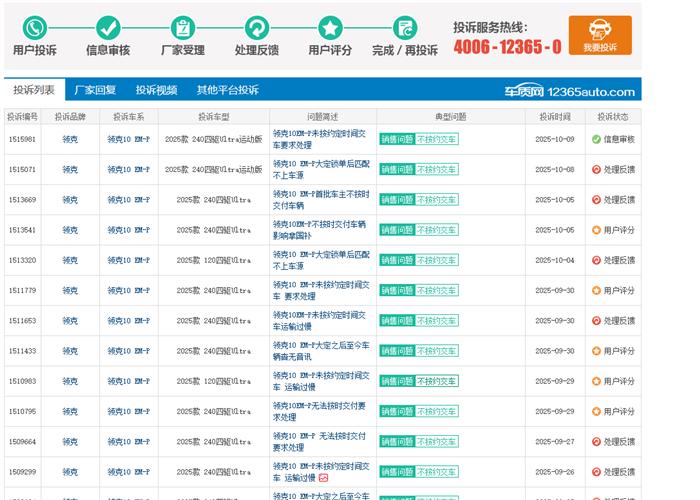Click the 厂家受理 clipboard icon
700x500 pixels.
[183, 28]
